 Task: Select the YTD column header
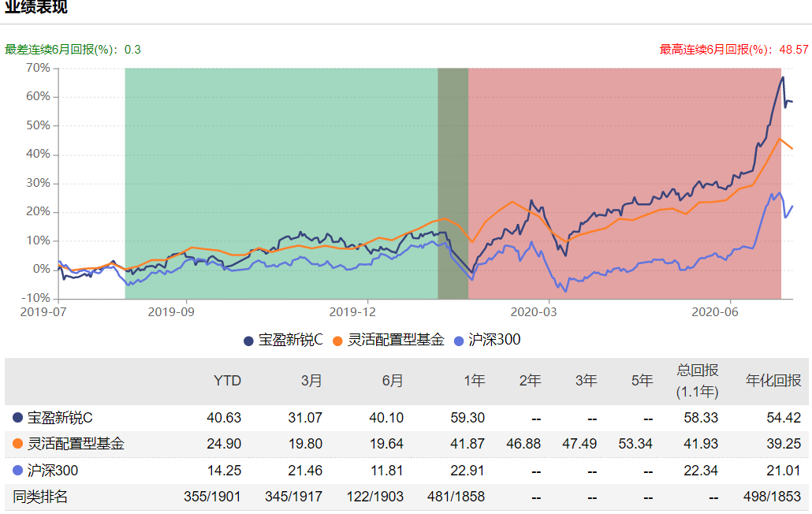pos(227,381)
